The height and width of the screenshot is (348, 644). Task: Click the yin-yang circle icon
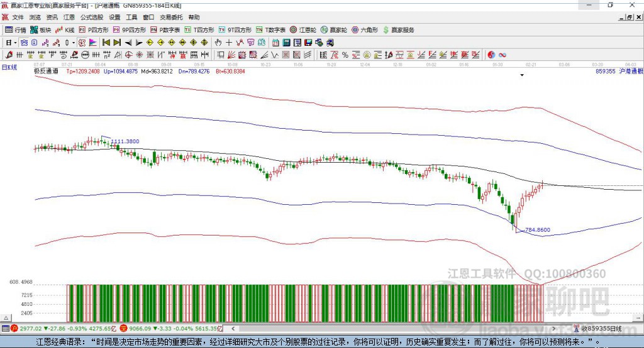tap(491, 55)
